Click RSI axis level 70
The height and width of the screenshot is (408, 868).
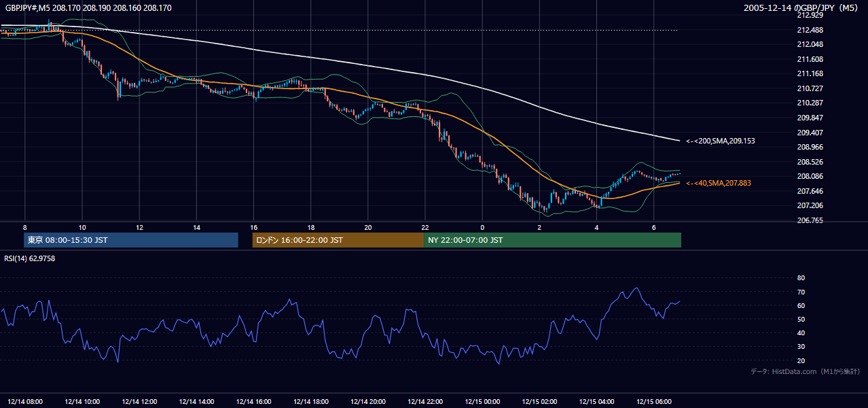801,292
